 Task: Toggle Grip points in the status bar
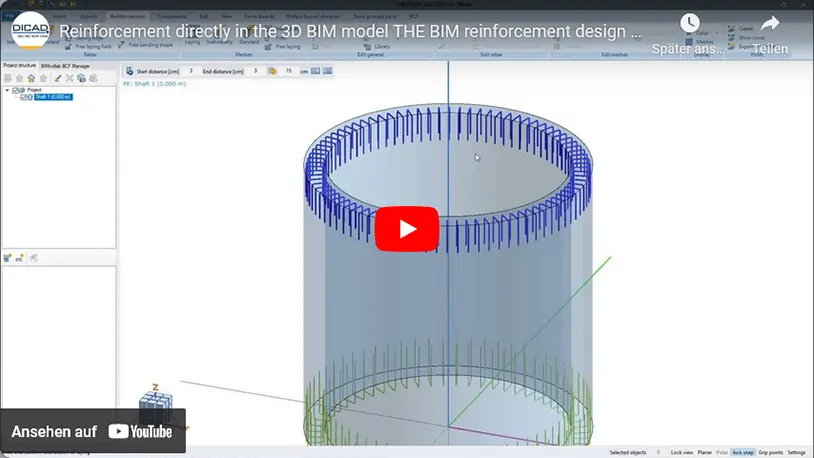pyautogui.click(x=770, y=453)
